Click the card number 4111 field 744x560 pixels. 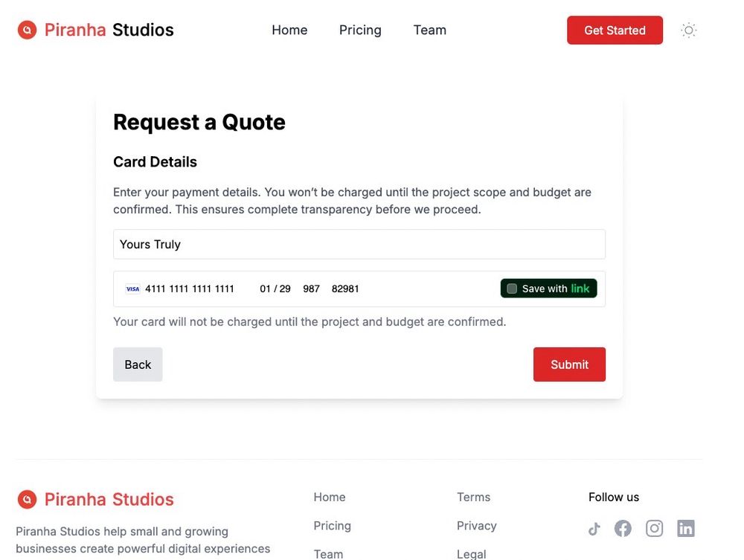tap(190, 289)
